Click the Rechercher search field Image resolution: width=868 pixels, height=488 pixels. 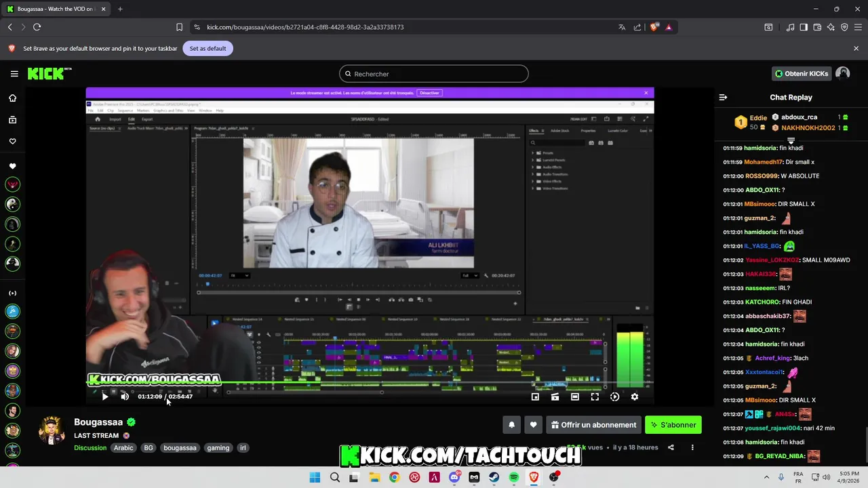tap(434, 74)
